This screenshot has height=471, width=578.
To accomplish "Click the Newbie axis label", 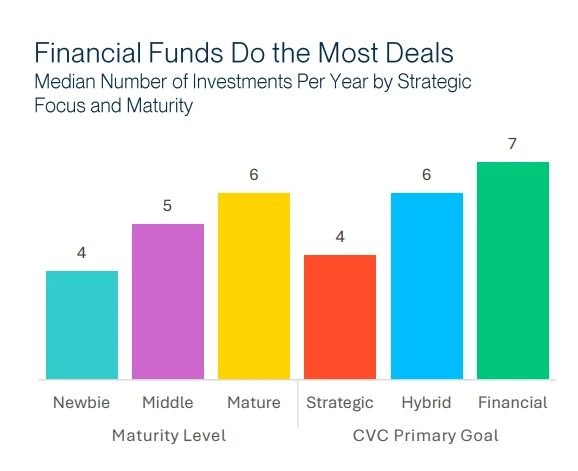I will pos(81,402).
